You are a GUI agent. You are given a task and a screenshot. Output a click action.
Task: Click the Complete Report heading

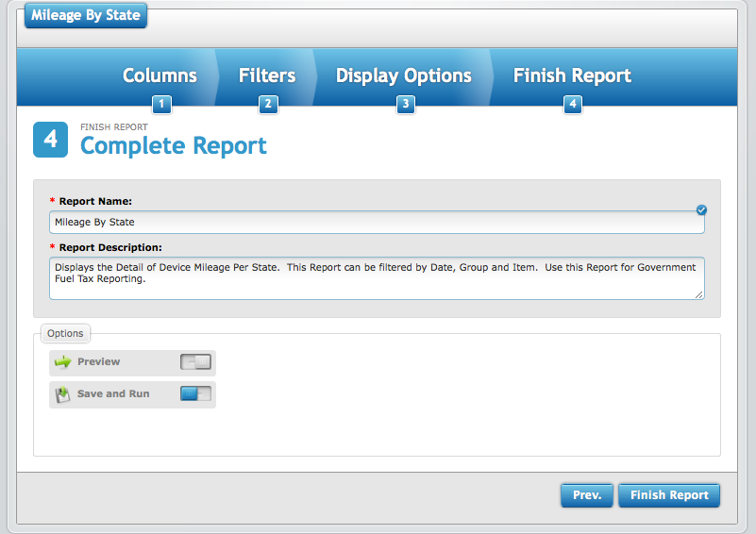point(174,146)
